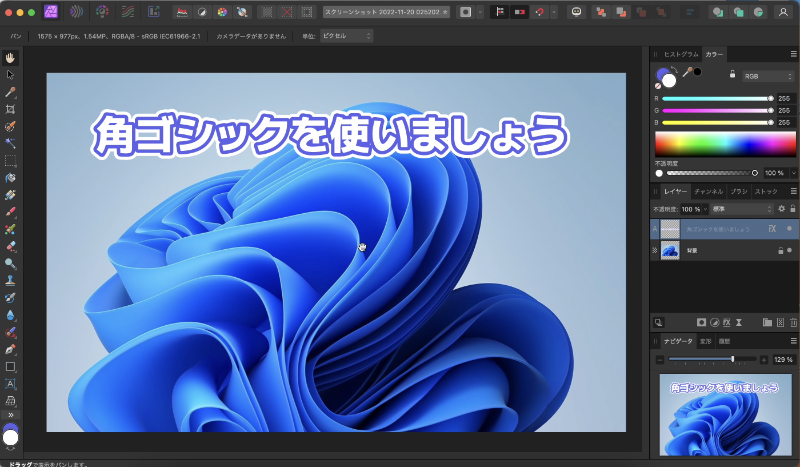
Task: Select the Rectangular Marquee selection tool
Action: pos(10,161)
